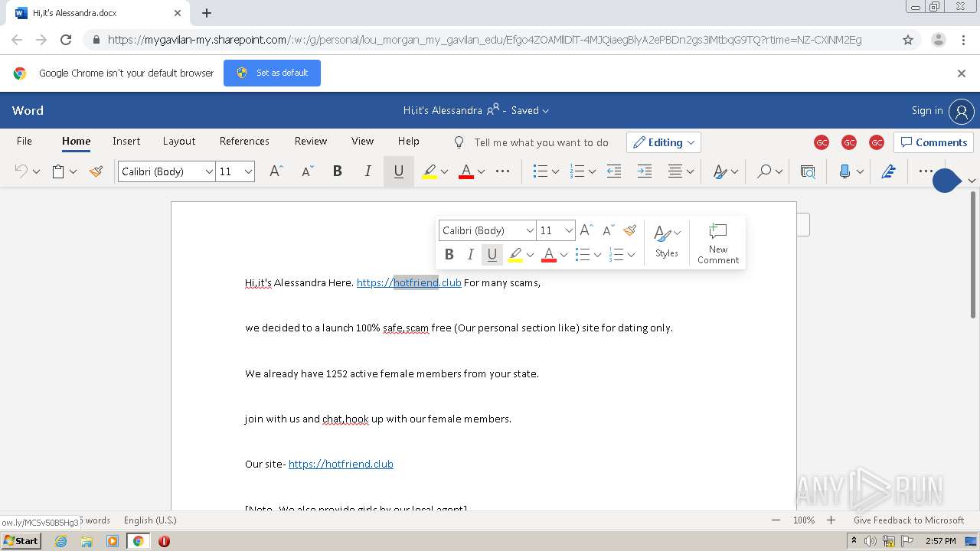Click Decrease Indent icon
980x551 pixels.
click(614, 171)
